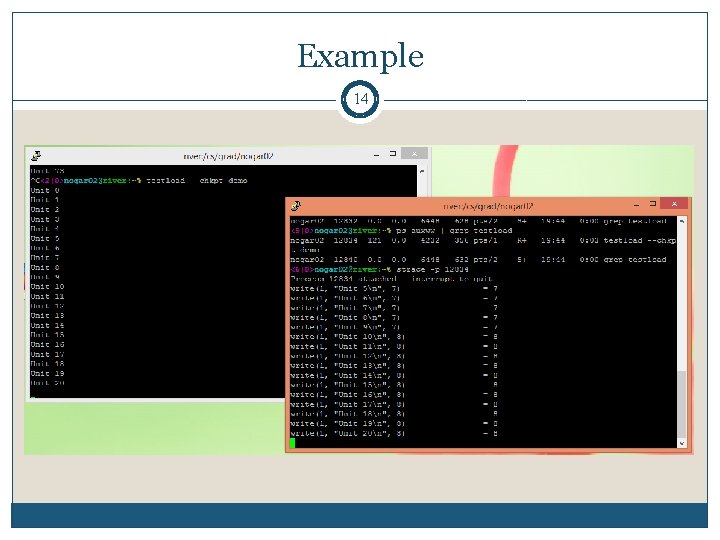Maximize the back terminal window
The width and height of the screenshot is (720, 540).
point(393,154)
